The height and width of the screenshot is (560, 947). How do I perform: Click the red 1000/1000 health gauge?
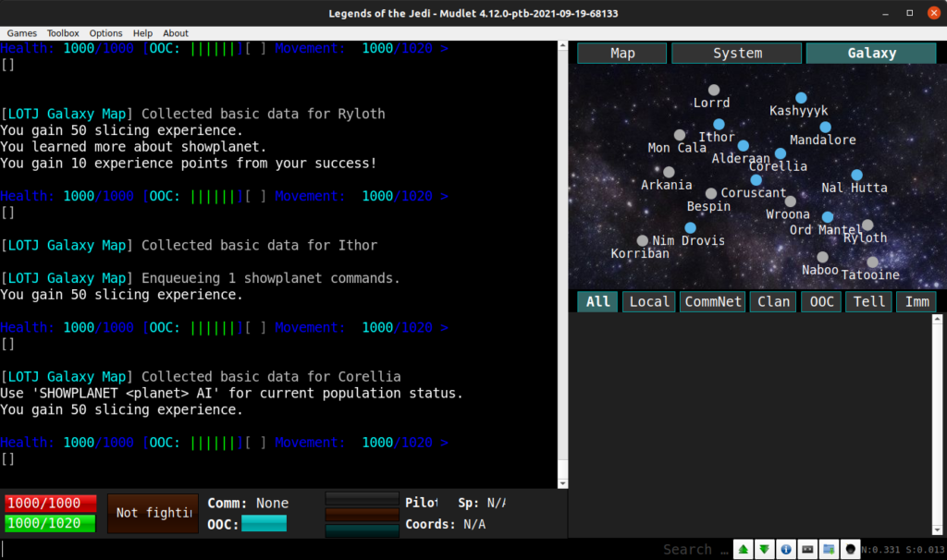pos(50,504)
